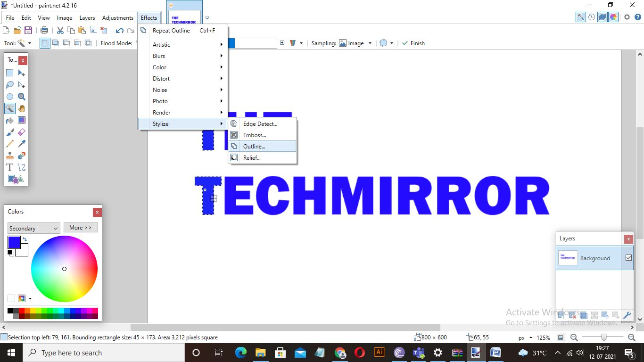
Task: Click the Save disk icon in toolbar
Action: pos(28,30)
